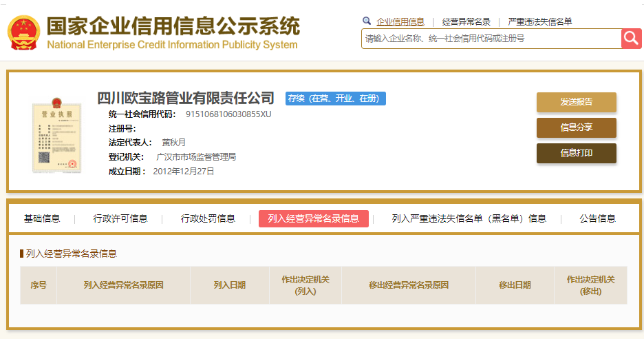644x339 pixels.
Task: Select the 企业信用信息 search category
Action: [400, 22]
